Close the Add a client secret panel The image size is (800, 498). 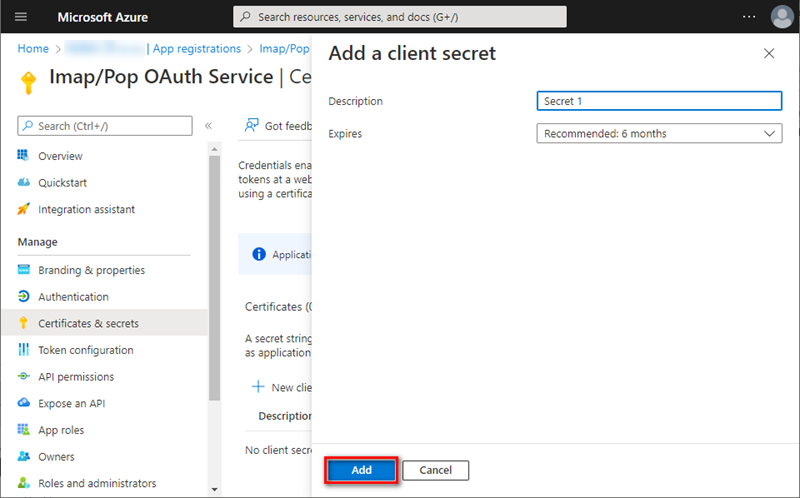[768, 54]
